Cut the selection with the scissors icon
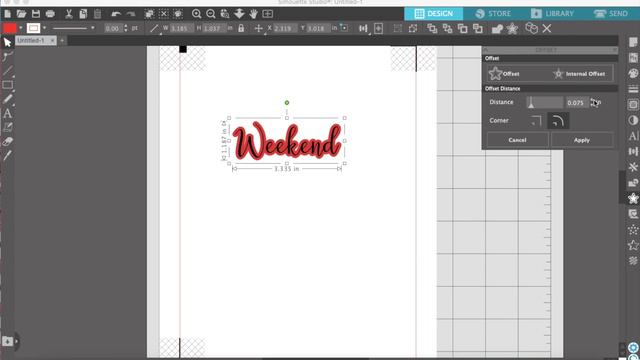The width and height of the screenshot is (640, 360). [x=69, y=14]
